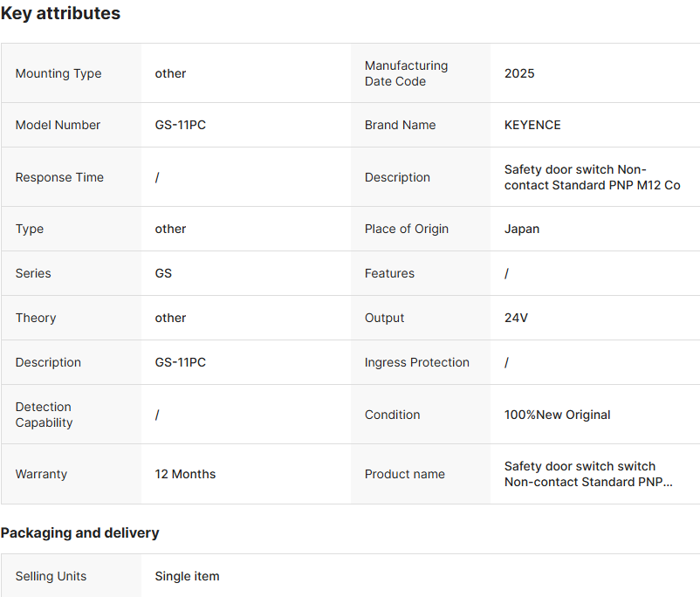Select the 100%New Original condition value
Screen dimensions: 700x597
[557, 415]
